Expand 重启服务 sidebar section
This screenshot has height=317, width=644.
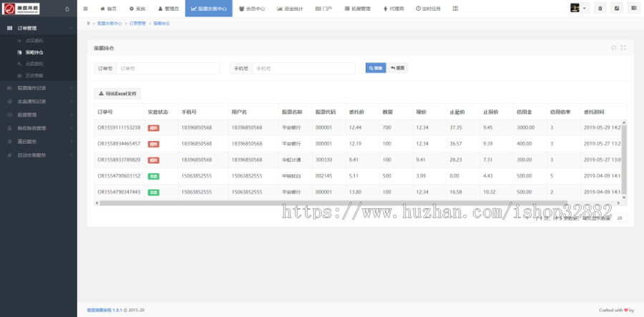tap(39, 142)
